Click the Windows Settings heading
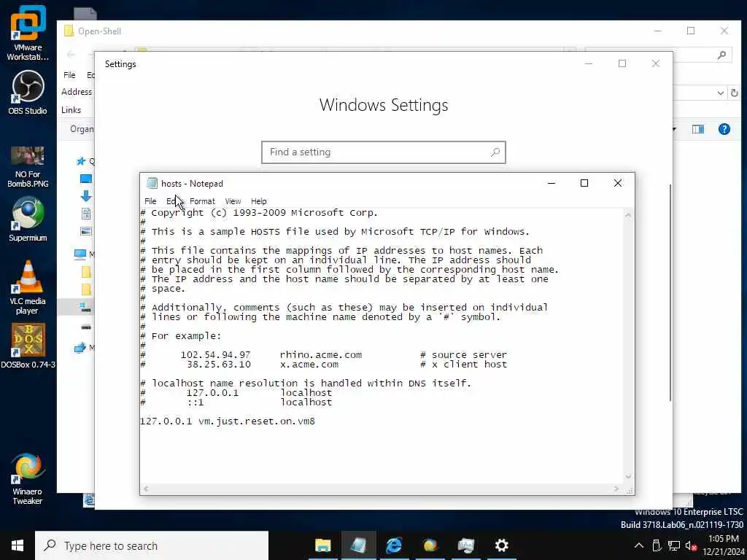This screenshot has height=560, width=747. (x=384, y=105)
